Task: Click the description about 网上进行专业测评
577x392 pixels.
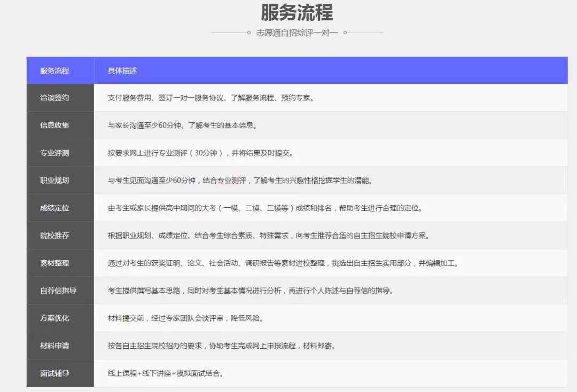Action: coord(200,153)
